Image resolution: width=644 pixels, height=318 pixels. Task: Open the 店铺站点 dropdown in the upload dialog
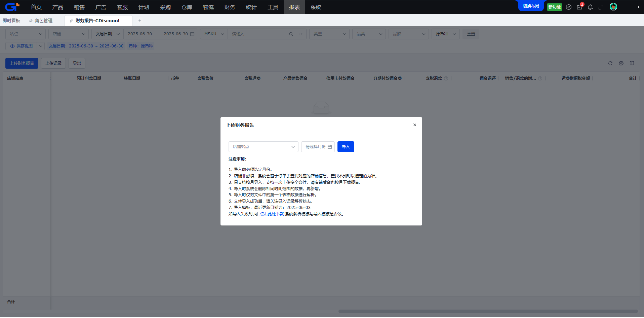click(x=264, y=147)
